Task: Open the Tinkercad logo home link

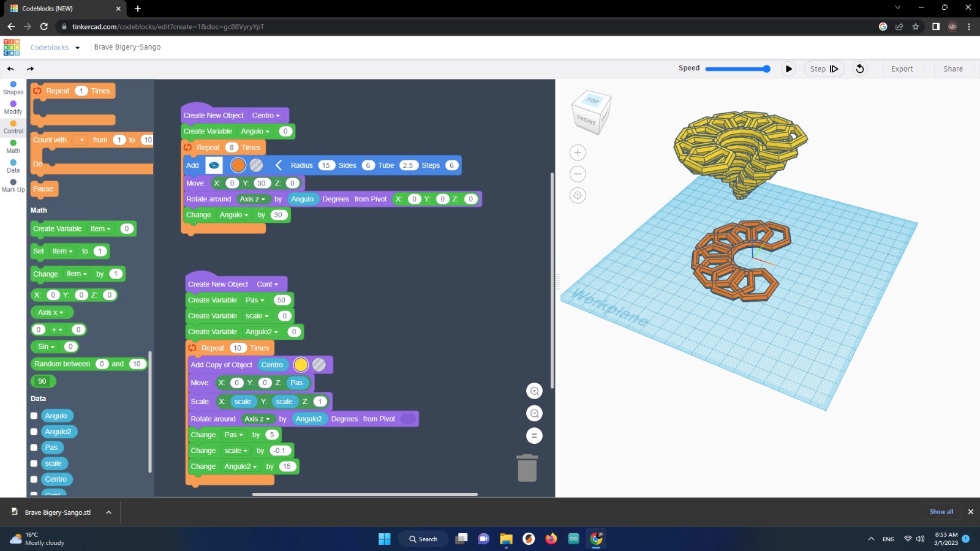Action: tap(12, 48)
